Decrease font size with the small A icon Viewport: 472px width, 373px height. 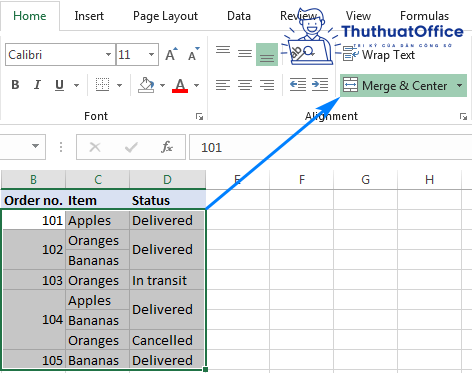tap(193, 54)
